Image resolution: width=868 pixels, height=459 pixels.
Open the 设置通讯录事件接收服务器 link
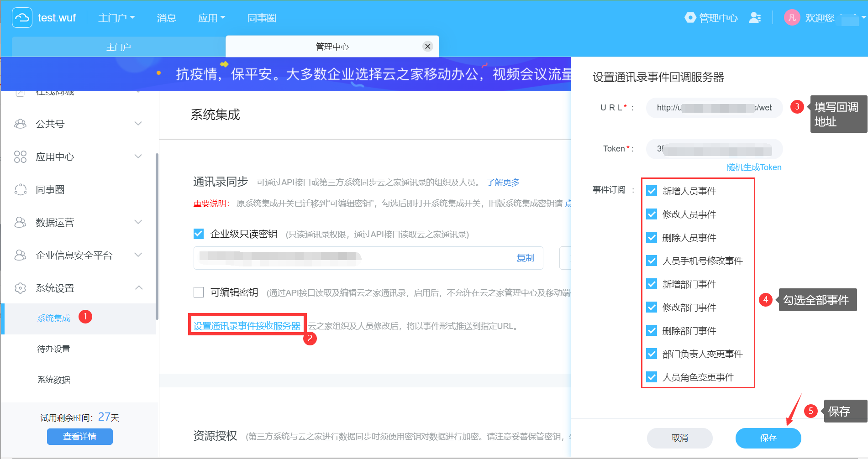click(x=247, y=326)
